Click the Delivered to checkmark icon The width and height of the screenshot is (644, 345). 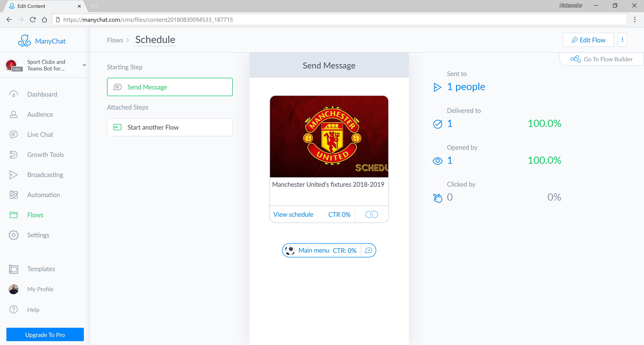(438, 124)
